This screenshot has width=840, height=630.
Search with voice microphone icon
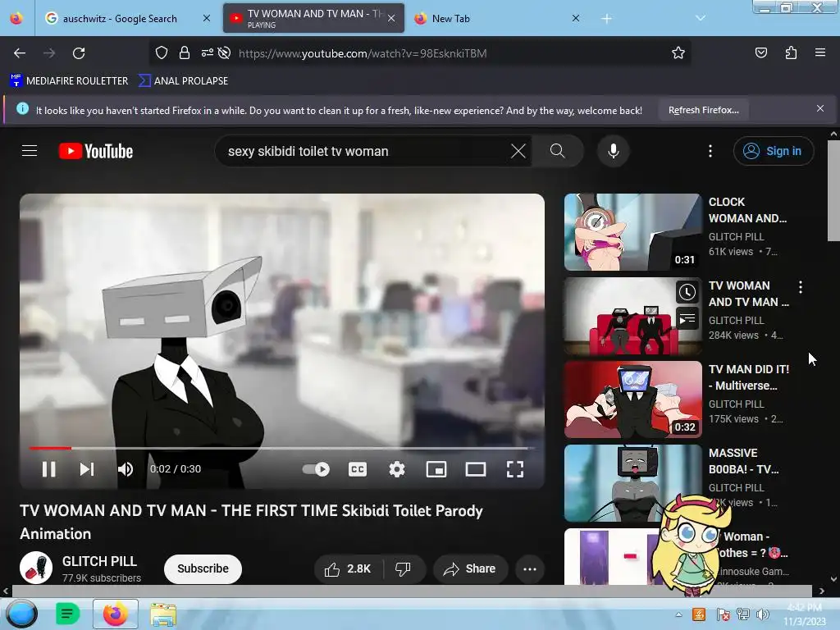pos(614,151)
